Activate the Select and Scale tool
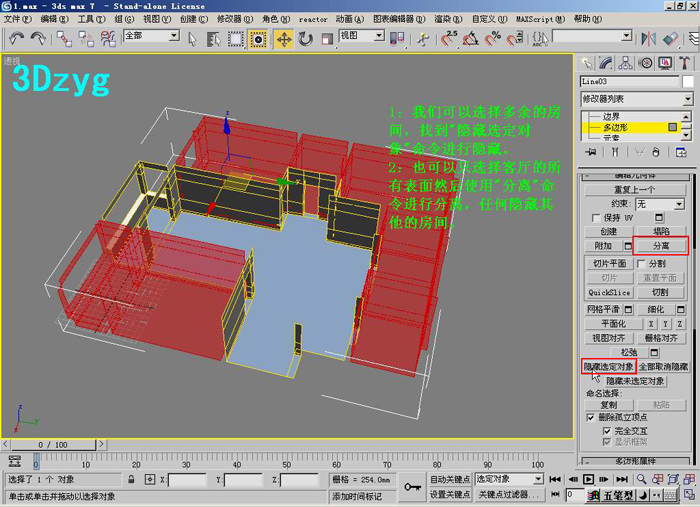This screenshot has width=700, height=507. pyautogui.click(x=327, y=39)
